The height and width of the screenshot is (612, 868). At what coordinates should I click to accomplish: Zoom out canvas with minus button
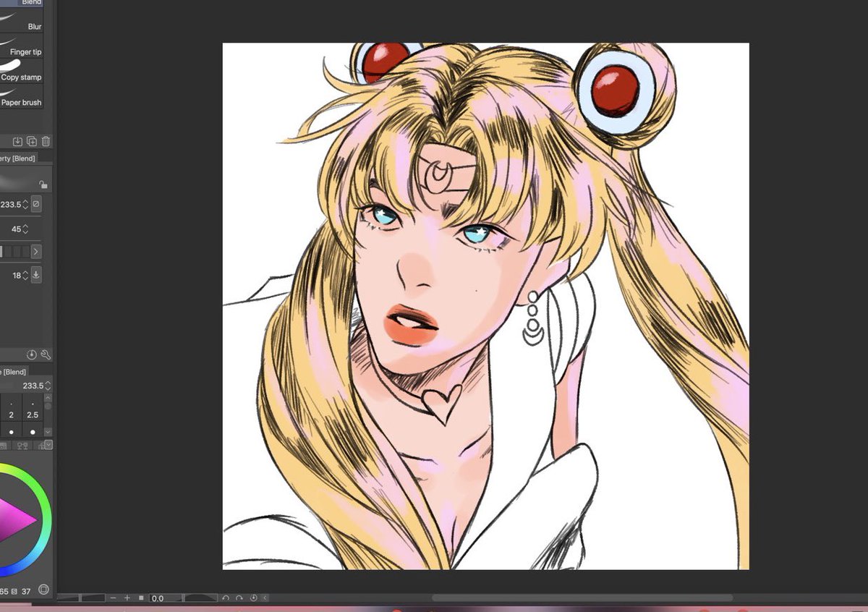pyautogui.click(x=113, y=598)
